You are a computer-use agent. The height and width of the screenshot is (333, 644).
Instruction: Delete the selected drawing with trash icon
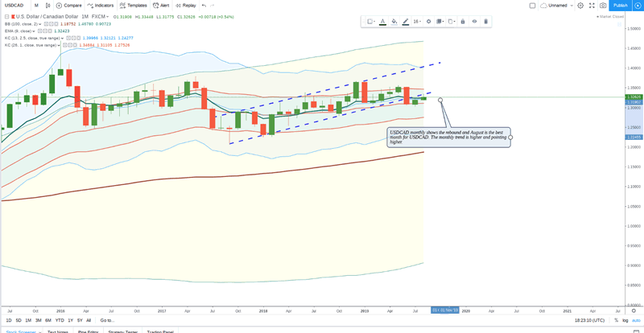pos(485,21)
